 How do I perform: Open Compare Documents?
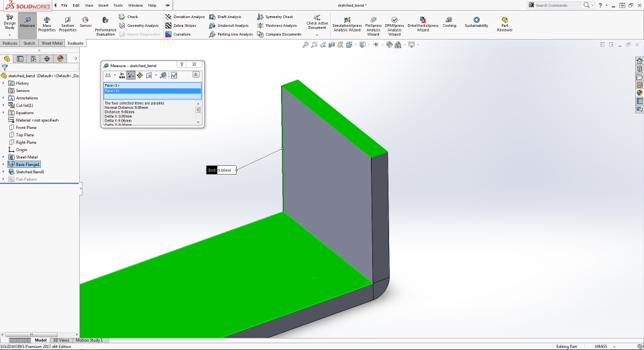279,34
